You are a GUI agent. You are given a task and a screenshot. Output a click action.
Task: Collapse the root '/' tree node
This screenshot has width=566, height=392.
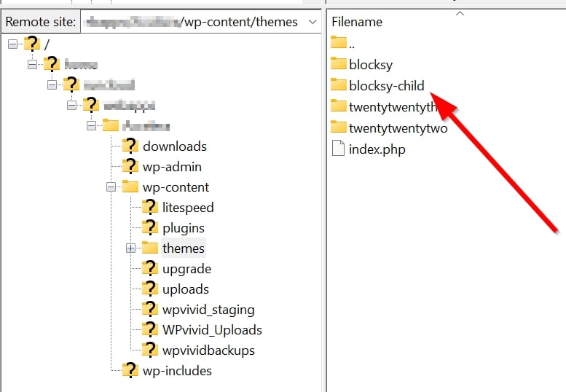point(13,44)
